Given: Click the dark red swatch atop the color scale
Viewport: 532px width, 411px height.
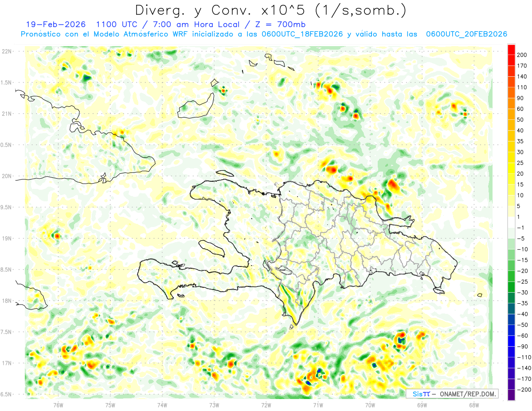Looking at the screenshot, I should pyautogui.click(x=512, y=50).
